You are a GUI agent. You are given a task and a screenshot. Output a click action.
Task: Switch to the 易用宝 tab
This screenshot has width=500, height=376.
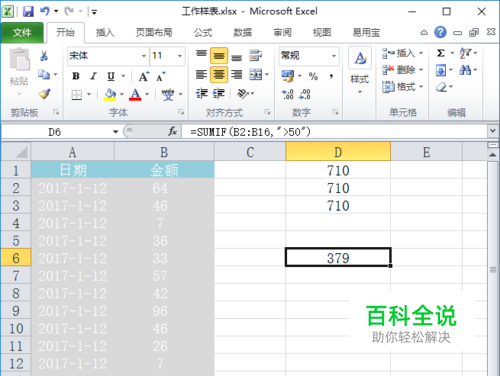(x=366, y=32)
